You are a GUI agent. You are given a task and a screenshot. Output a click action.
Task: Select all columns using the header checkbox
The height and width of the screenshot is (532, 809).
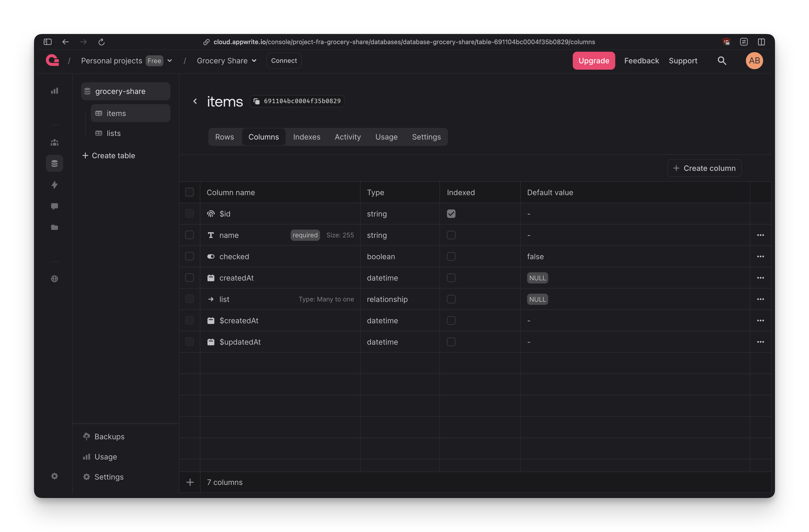pos(189,192)
